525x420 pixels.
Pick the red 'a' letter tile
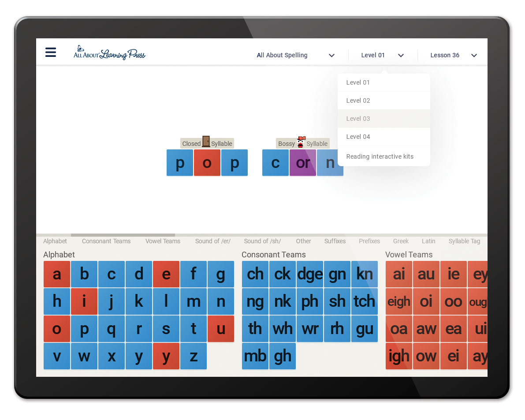(x=57, y=274)
